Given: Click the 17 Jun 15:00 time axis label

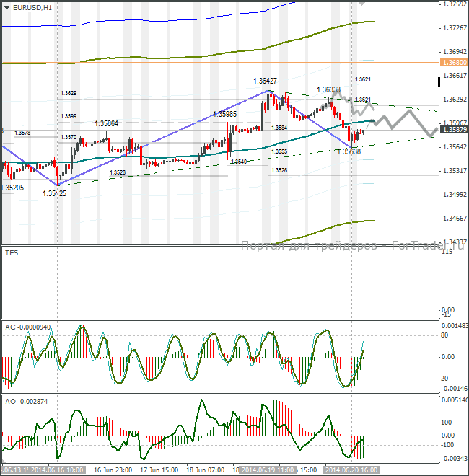Looking at the screenshot, I should pyautogui.click(x=159, y=470).
